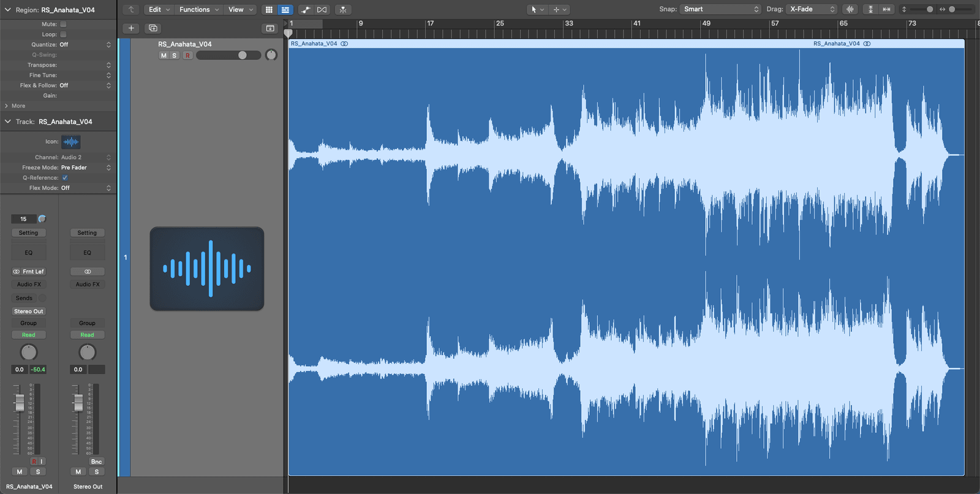This screenshot has width=980, height=494.
Task: Switch to grid view icon in toolbar
Action: pos(269,9)
